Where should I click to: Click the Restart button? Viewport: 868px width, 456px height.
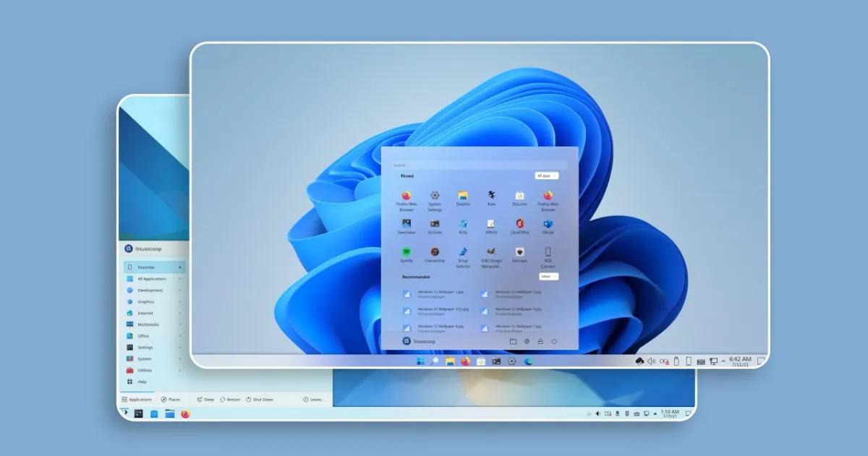pos(230,399)
